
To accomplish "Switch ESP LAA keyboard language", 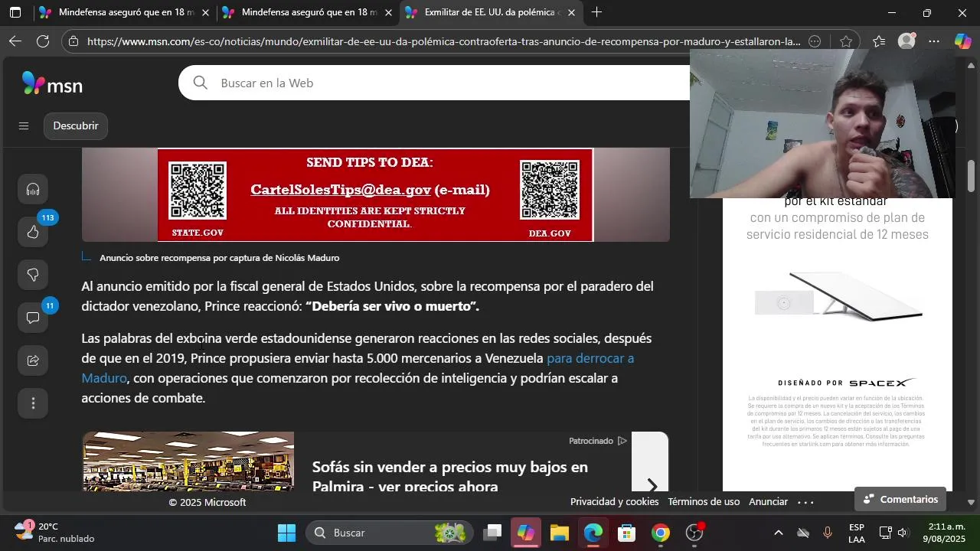I will click(857, 533).
